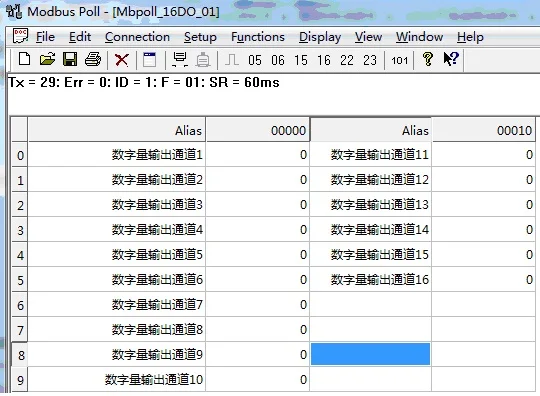
Task: Click value 0 of 数字量输出通道16
Action: point(484,279)
